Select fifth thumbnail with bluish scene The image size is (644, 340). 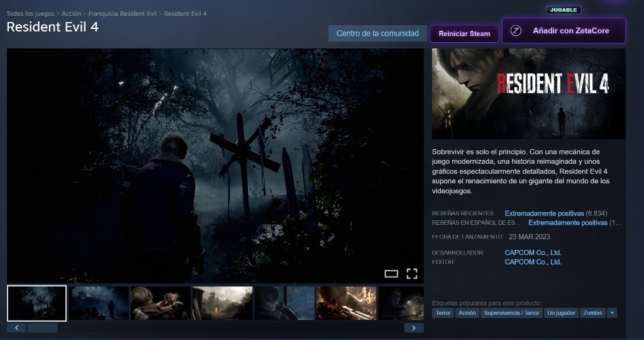click(x=285, y=303)
